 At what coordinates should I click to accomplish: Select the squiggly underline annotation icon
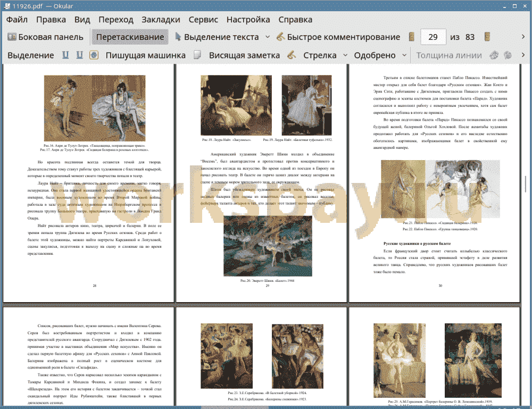pos(79,55)
